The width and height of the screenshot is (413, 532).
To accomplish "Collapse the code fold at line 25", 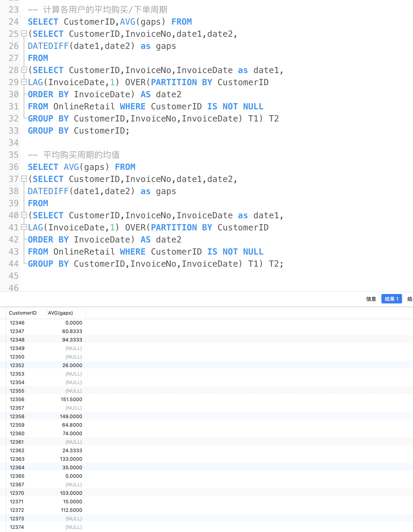I will click(x=24, y=34).
